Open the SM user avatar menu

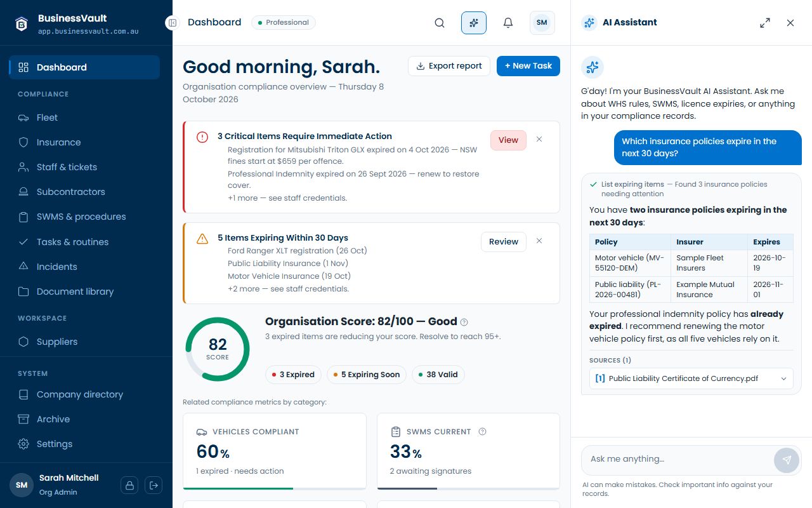click(x=542, y=23)
